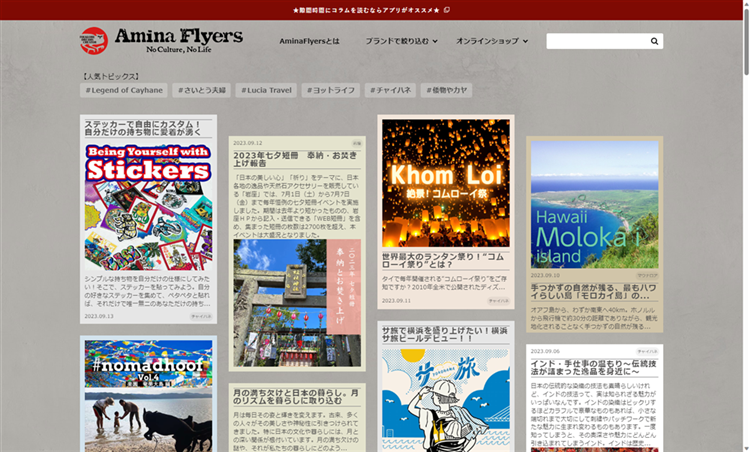The height and width of the screenshot is (452, 750).
Task: Open the サ旅で横浜を盛り上げたい article title
Action: coord(445,334)
